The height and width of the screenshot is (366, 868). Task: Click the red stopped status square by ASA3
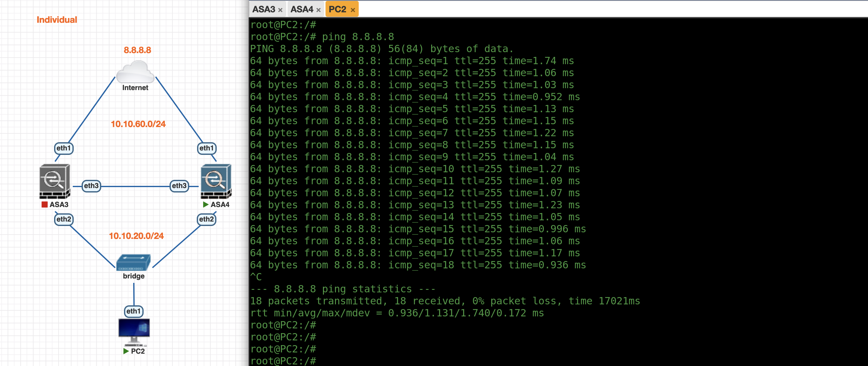45,204
